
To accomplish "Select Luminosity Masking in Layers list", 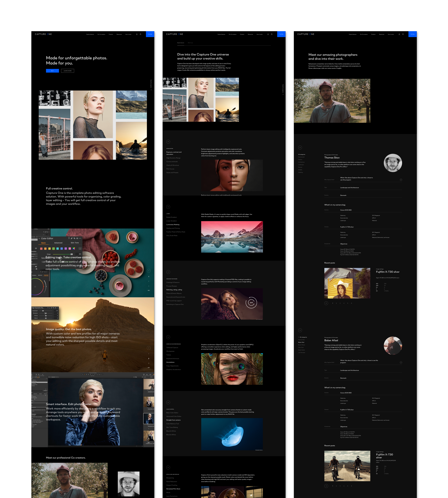I will (x=173, y=225).
